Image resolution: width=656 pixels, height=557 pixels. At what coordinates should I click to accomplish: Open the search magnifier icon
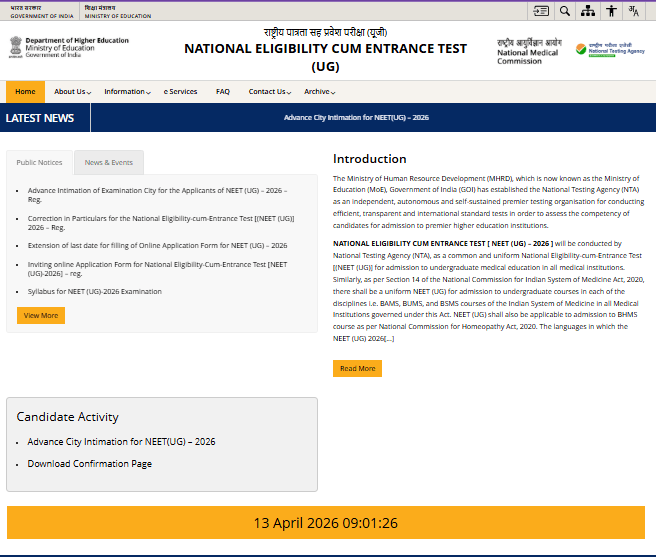(x=564, y=11)
